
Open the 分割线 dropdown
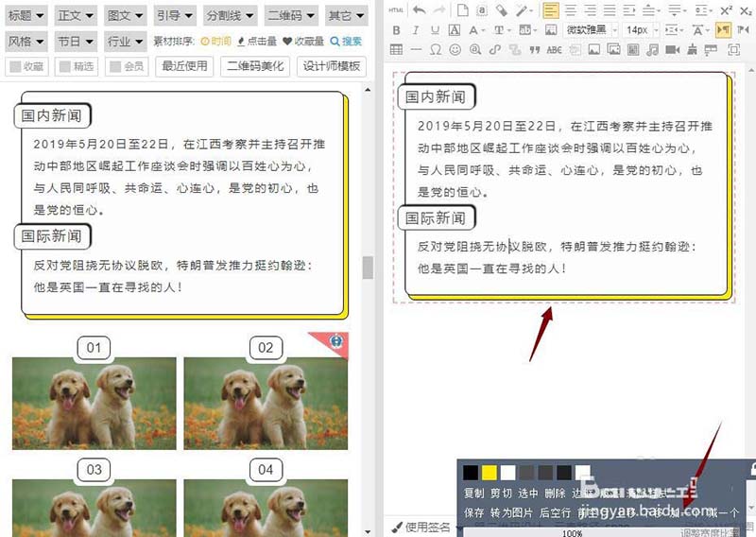pos(231,16)
